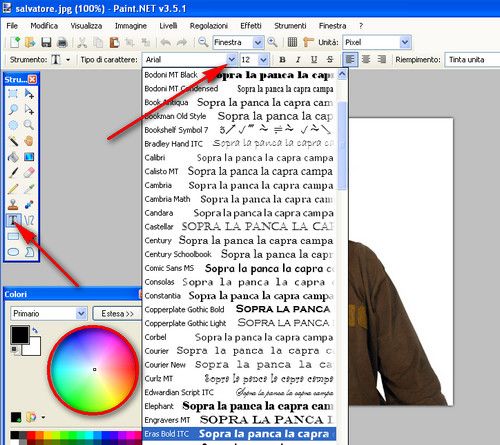Close the Strumenti tools panel
The height and width of the screenshot is (445, 500).
coord(32,79)
